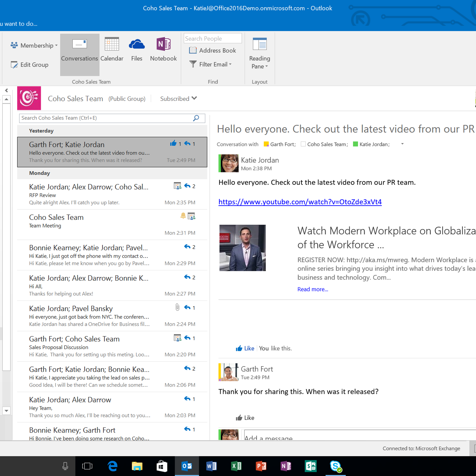Open the Membership dropdown

(34, 45)
